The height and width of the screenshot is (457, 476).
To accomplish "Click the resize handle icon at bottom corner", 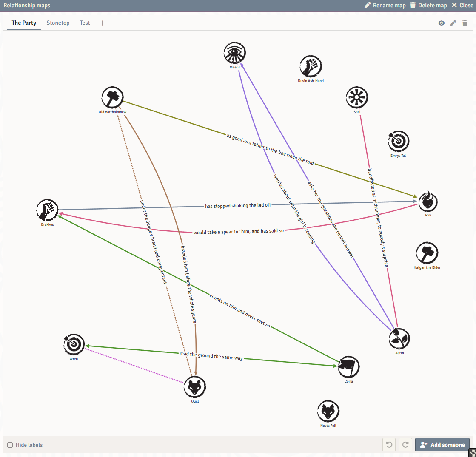I will 472,453.
